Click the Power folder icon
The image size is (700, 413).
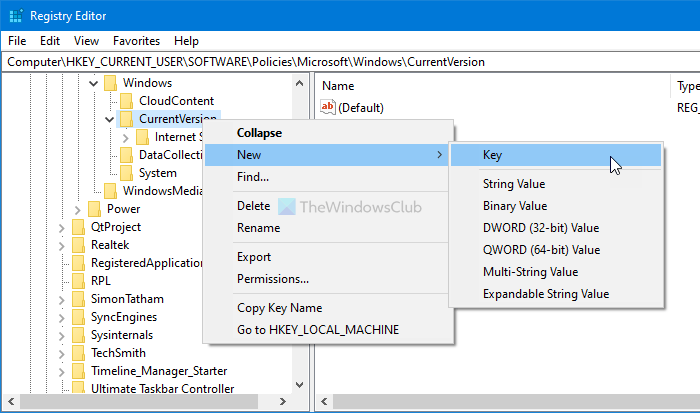click(95, 209)
